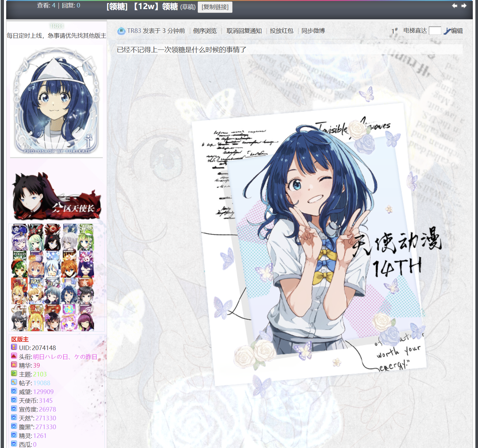View the 主题 count 2103 link

[40, 374]
